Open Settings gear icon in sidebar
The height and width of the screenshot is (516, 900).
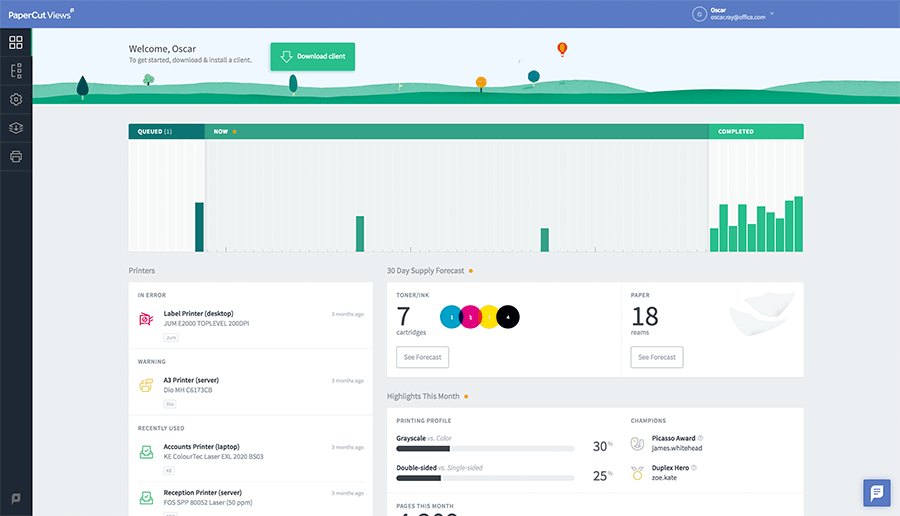pyautogui.click(x=16, y=100)
